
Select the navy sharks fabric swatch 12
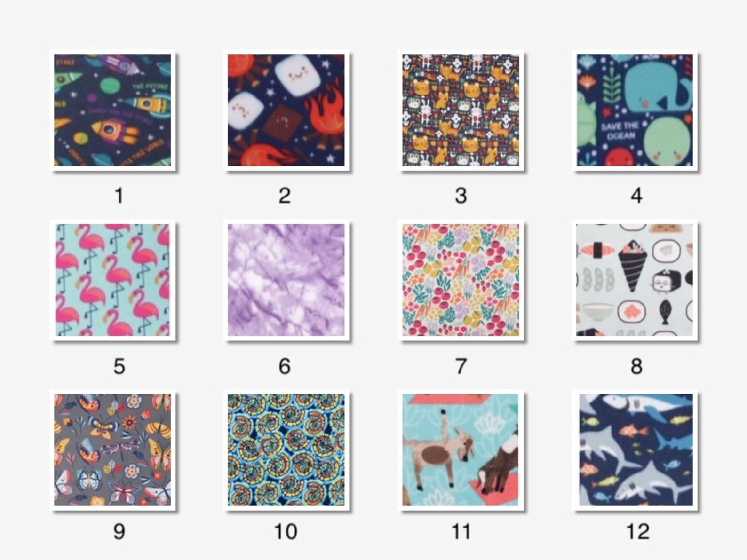635,450
